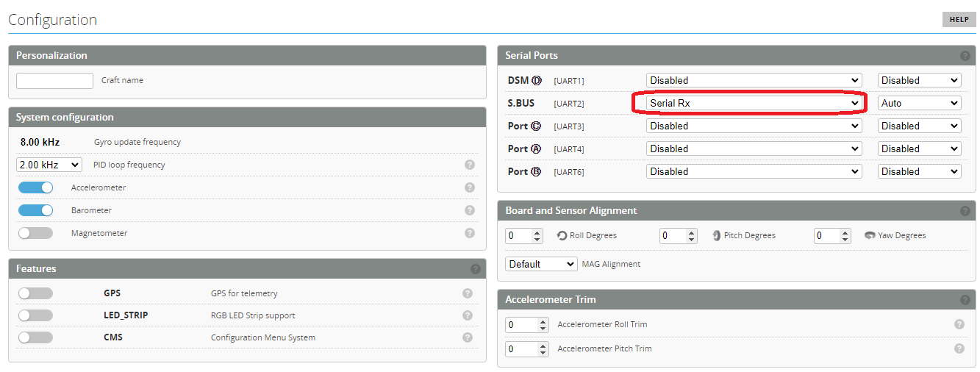Open DSM UART1 function dropdown
The image size is (980, 372).
coord(754,80)
